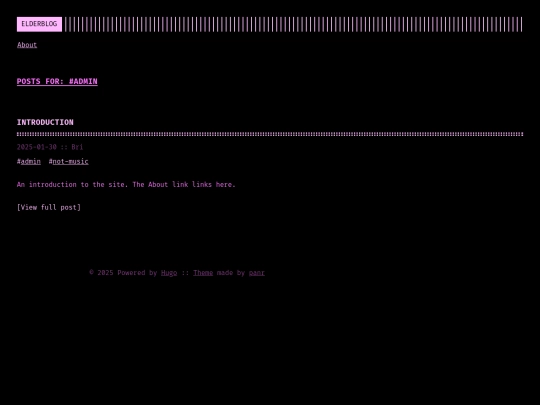Select the POSTS FOR: #ADMIN heading
This screenshot has width=540, height=405.
click(x=57, y=82)
